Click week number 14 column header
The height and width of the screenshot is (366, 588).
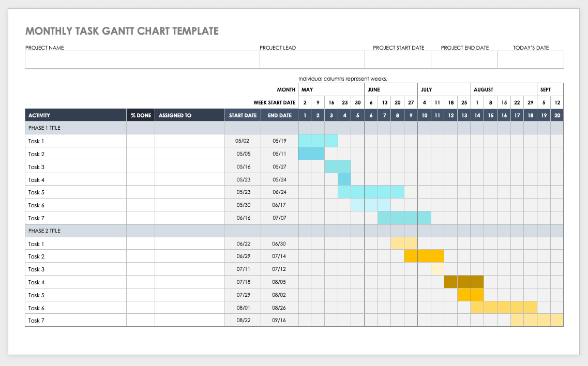pos(477,115)
